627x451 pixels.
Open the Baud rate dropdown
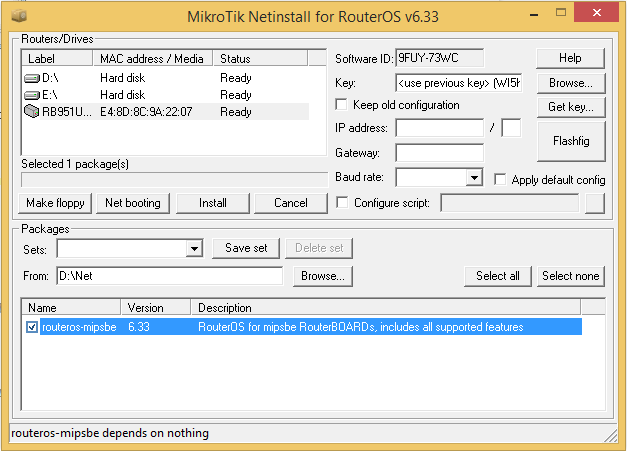pos(474,177)
